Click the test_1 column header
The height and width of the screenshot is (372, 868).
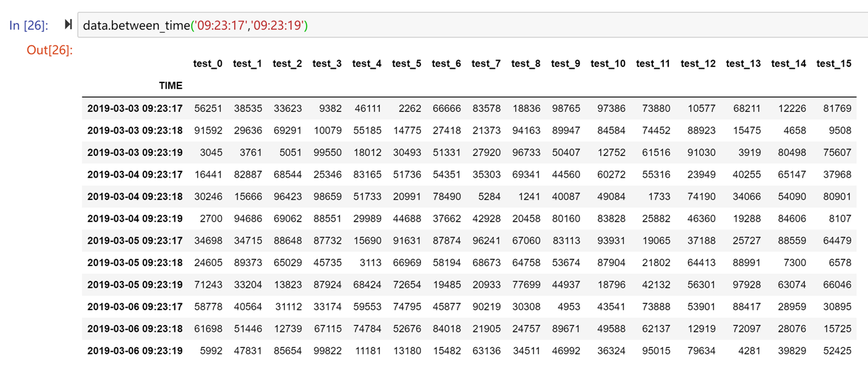247,64
